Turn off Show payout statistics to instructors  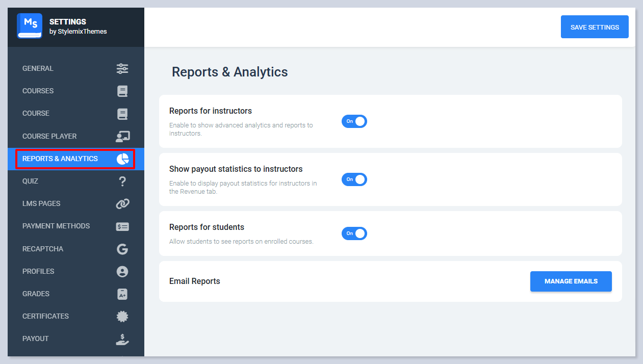(354, 179)
